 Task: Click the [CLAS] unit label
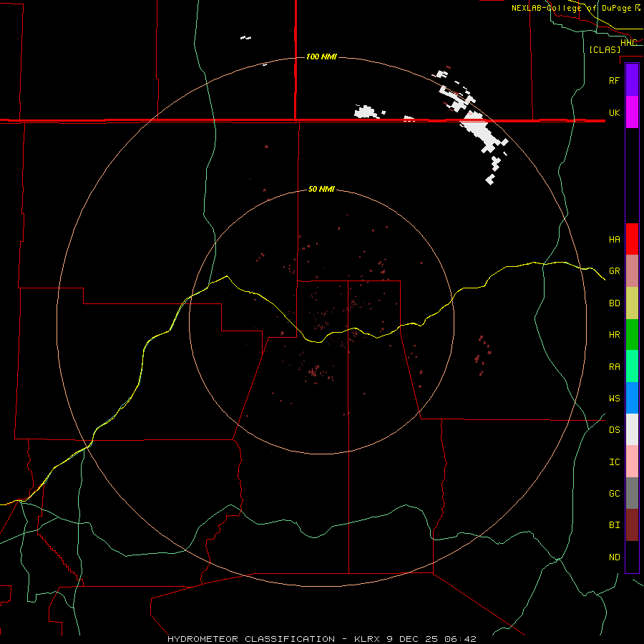coord(605,49)
